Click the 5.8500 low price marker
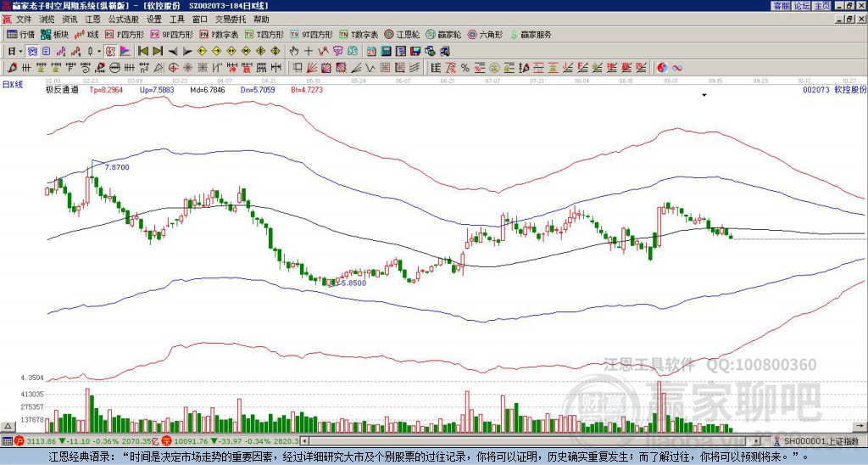This screenshot has width=868, height=465. 353,283
